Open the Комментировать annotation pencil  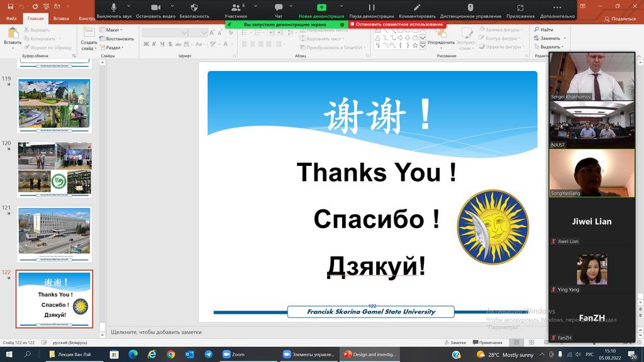click(417, 10)
